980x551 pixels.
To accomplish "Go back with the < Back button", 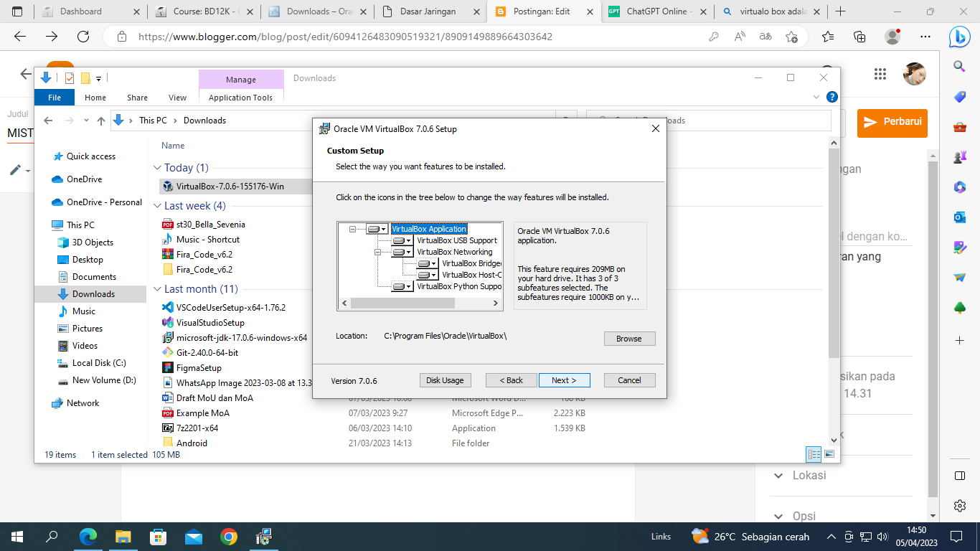I will pyautogui.click(x=511, y=380).
